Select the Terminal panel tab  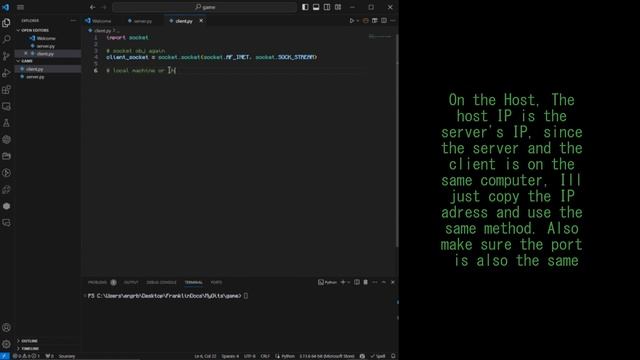[193, 282]
